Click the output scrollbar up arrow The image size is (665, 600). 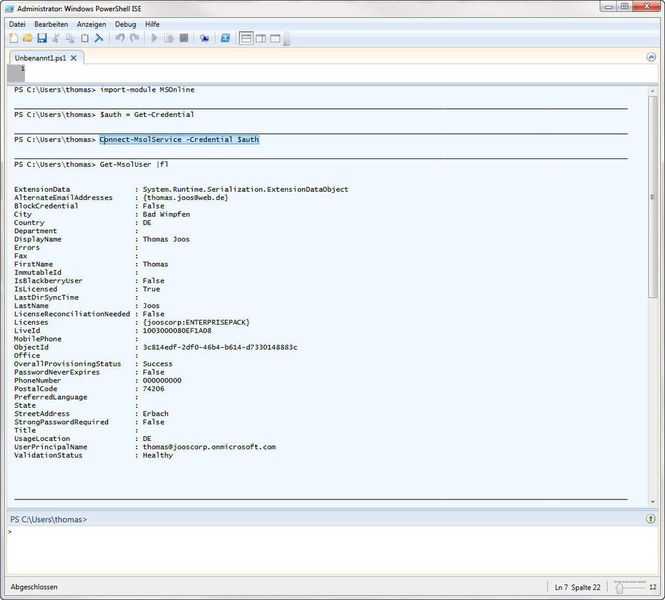click(652, 91)
